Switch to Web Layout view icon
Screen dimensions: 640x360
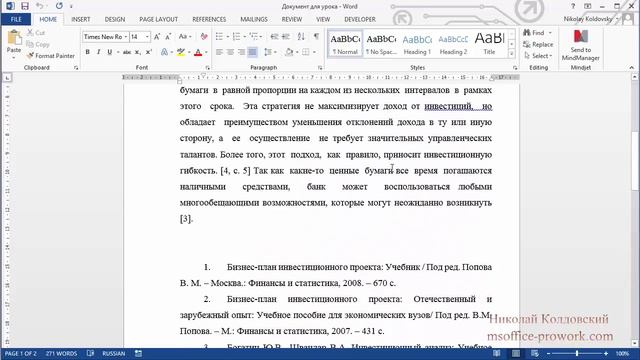[x=535, y=353]
